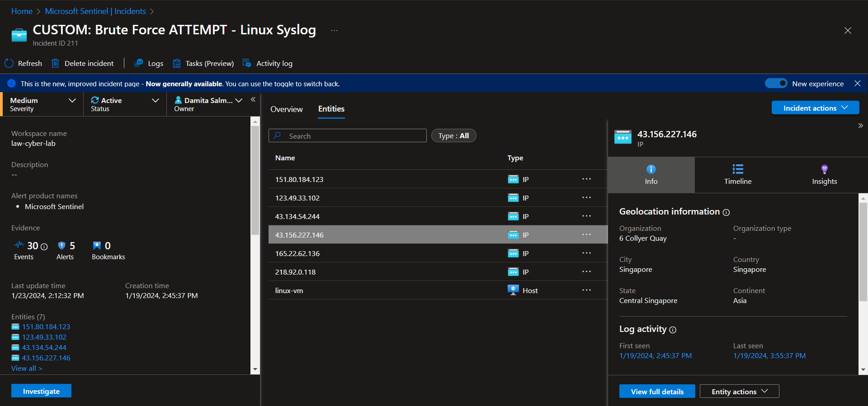Click the 5 Alerts shield icon
The height and width of the screenshot is (406, 868).
pos(62,245)
